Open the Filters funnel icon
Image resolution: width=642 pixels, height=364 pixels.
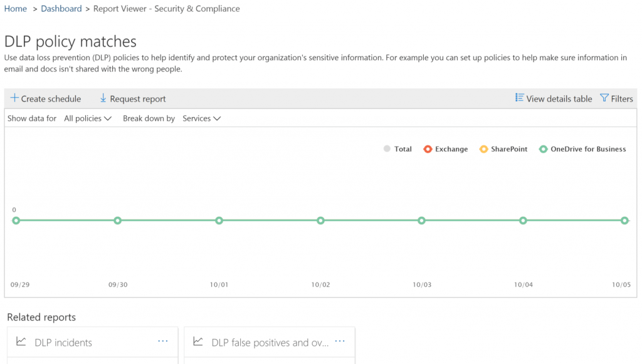603,98
